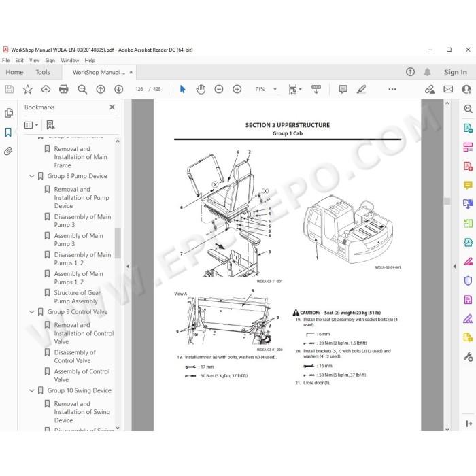The image size is (476, 476).
Task: Open the Attachments paperclip panel
Action: (x=8, y=151)
